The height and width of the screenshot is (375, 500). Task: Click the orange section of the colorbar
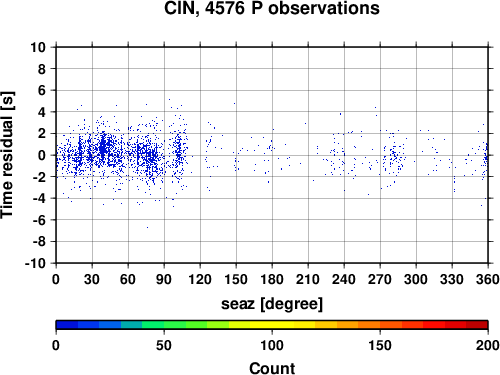[x=369, y=325]
